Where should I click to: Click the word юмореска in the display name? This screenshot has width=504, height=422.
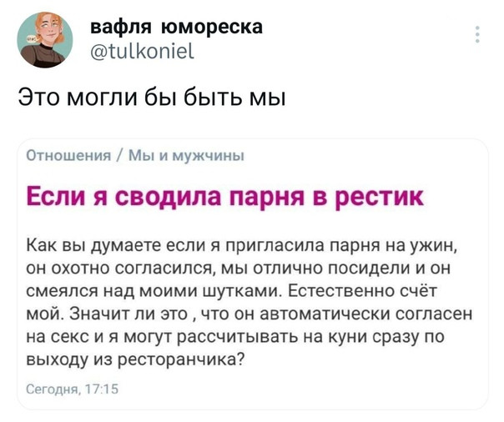[211, 28]
